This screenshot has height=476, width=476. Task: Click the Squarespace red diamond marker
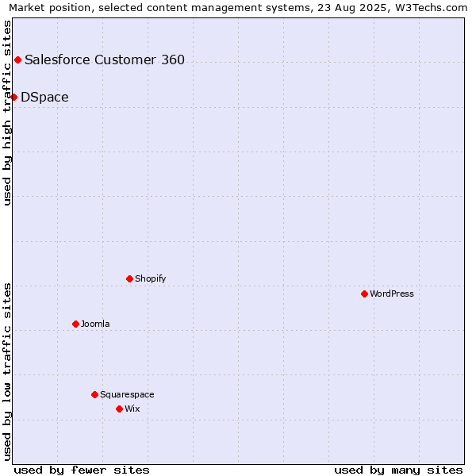point(94,394)
